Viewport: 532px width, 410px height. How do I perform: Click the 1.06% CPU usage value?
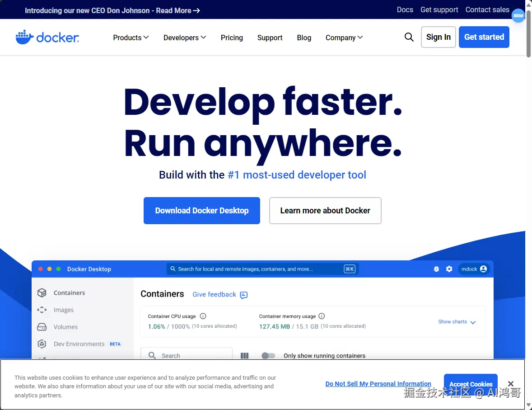(x=156, y=326)
